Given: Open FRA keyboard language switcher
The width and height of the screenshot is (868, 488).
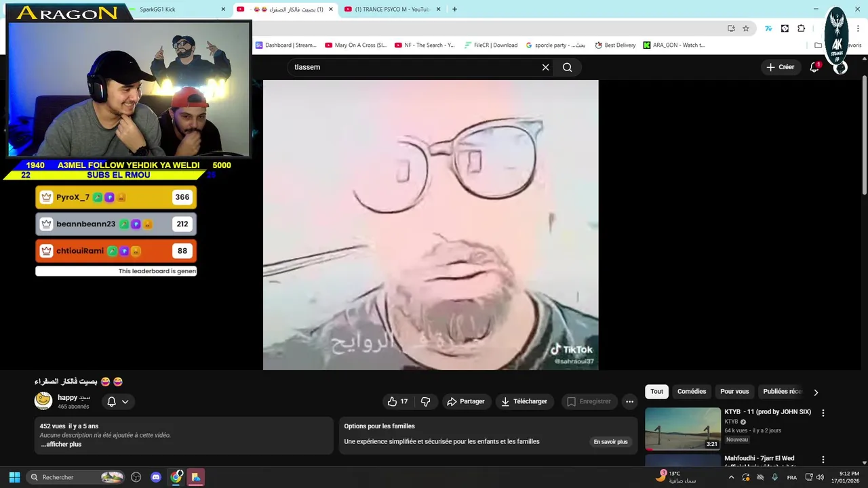Looking at the screenshot, I should (791, 477).
